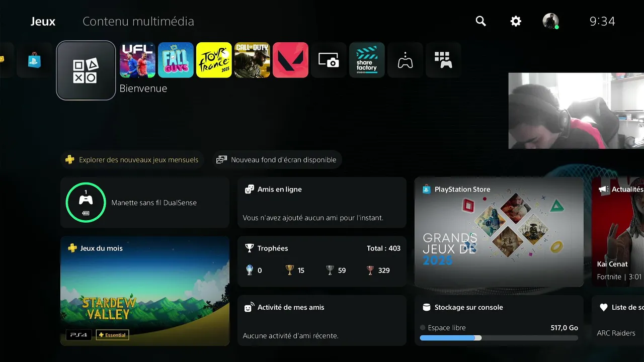644x362 pixels.
Task: Open the Trophées card header
Action: (273, 248)
